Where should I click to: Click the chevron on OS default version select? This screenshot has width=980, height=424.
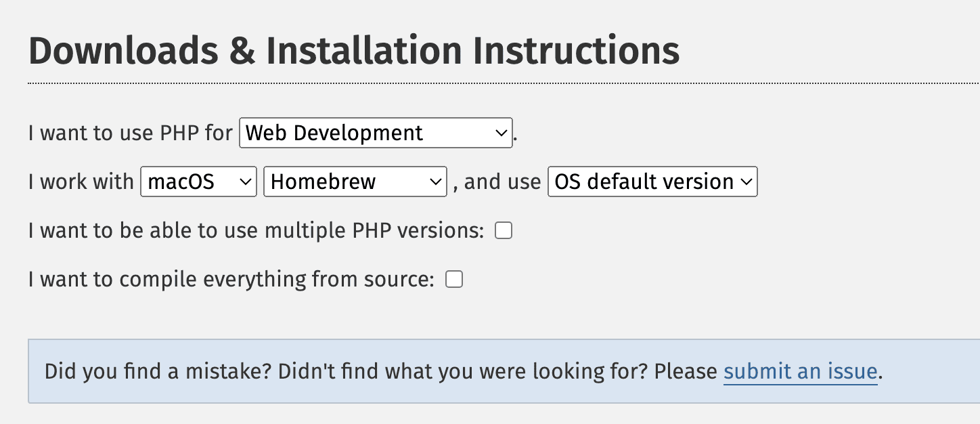click(747, 182)
